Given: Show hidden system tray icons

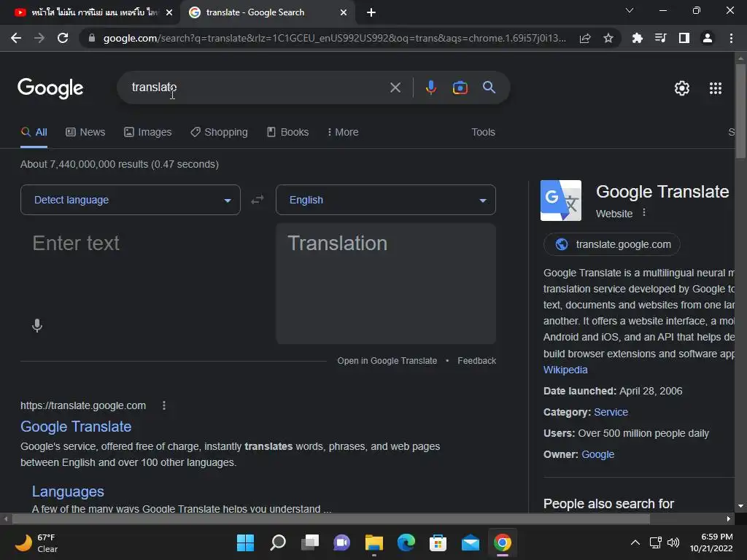Looking at the screenshot, I should pyautogui.click(x=635, y=542).
